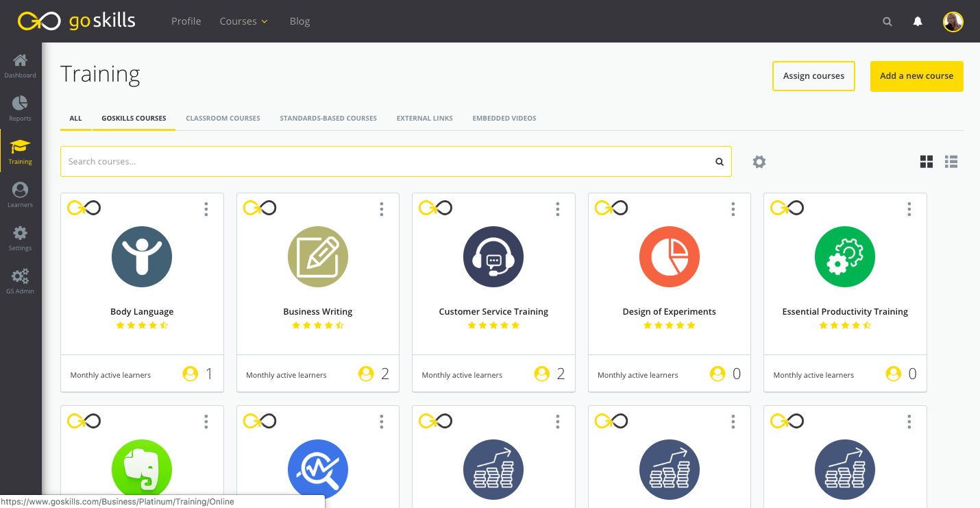Screen dimensions: 980x508
Task: Switch to grid view
Action: 927,162
